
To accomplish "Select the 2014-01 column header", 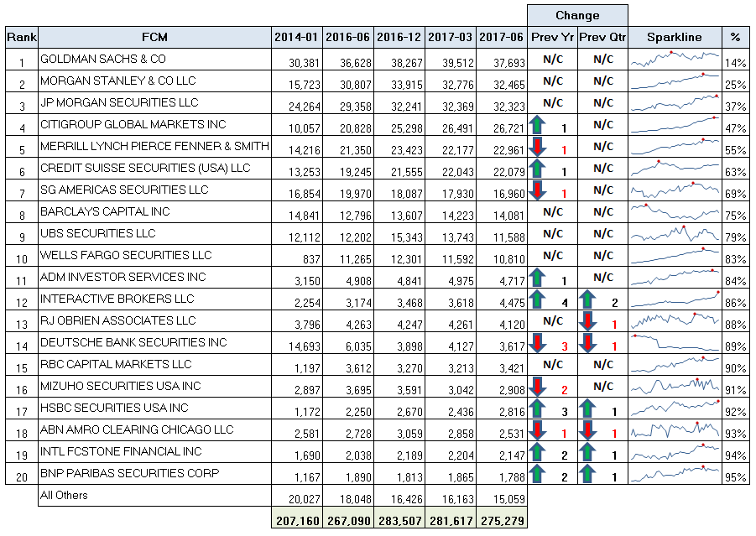I will point(297,37).
